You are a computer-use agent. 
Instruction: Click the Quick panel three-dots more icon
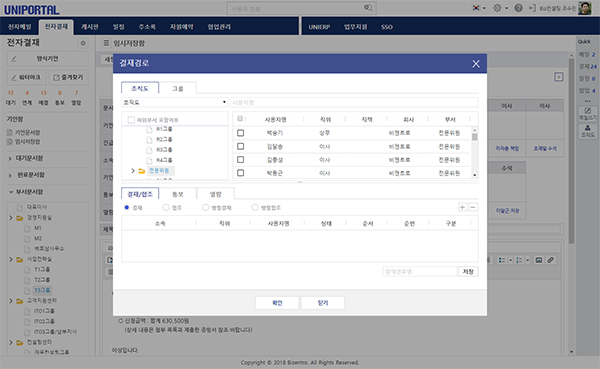(588, 101)
